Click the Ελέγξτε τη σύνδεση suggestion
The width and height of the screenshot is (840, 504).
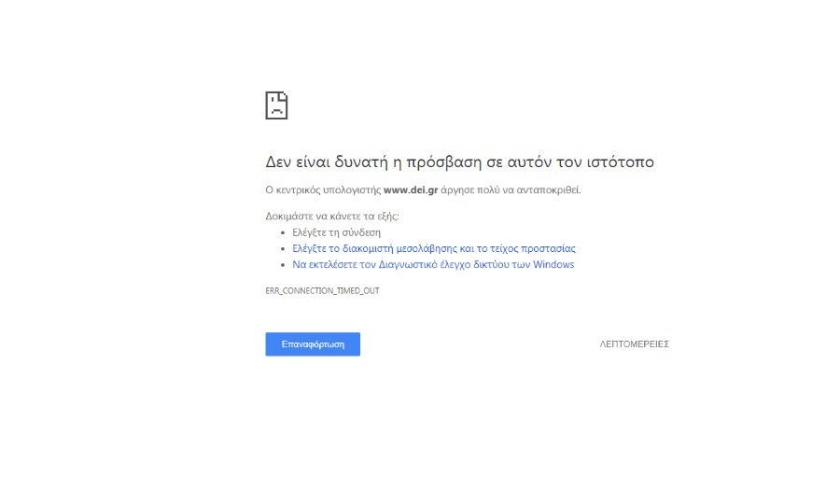[336, 232]
